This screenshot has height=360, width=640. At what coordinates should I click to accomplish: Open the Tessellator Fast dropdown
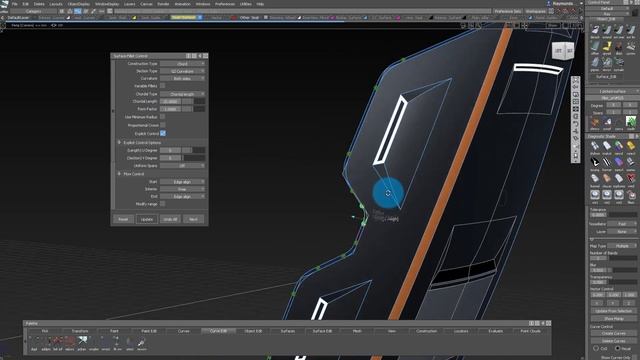[x=622, y=224]
